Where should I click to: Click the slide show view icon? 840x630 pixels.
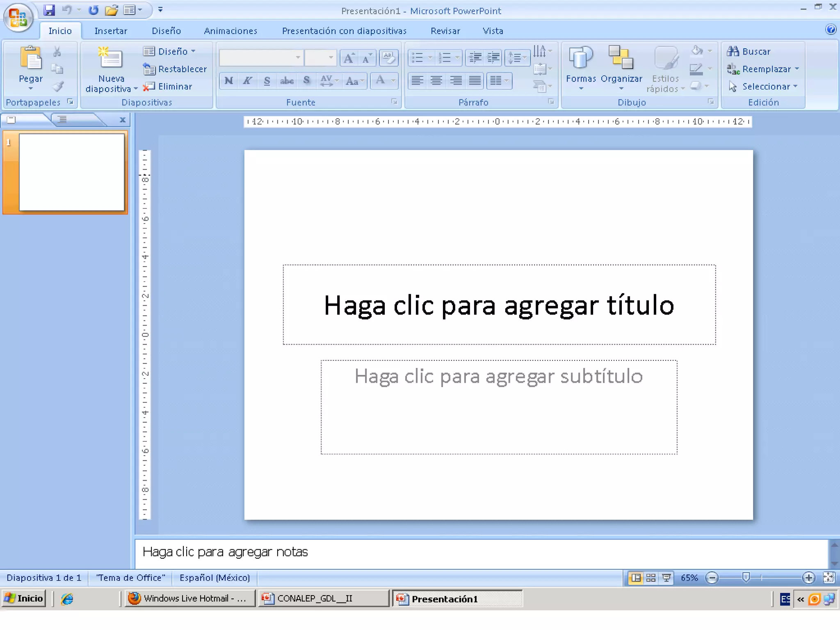click(x=667, y=578)
